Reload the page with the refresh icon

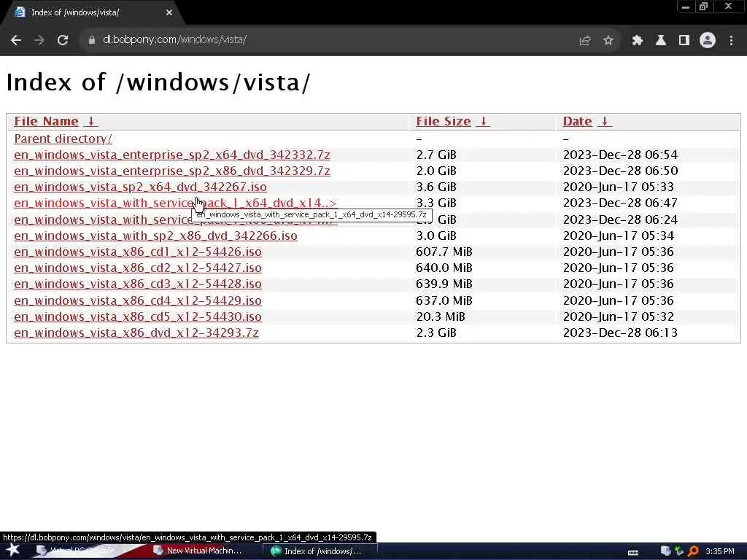63,41
